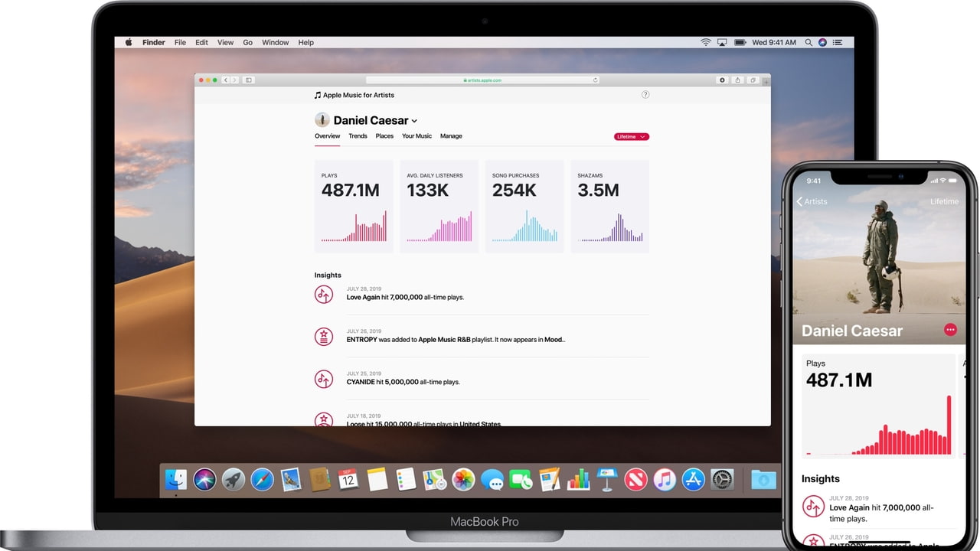Open Launchpad rocket icon in Dock
980x551 pixels.
coord(234,479)
